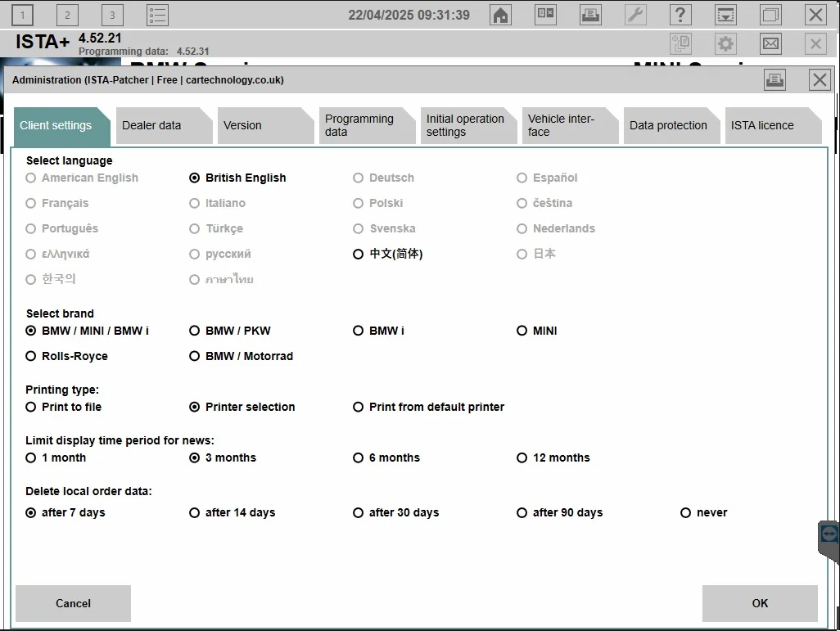Open the operations list icon
Screen dimensions: 840x631
coord(157,15)
